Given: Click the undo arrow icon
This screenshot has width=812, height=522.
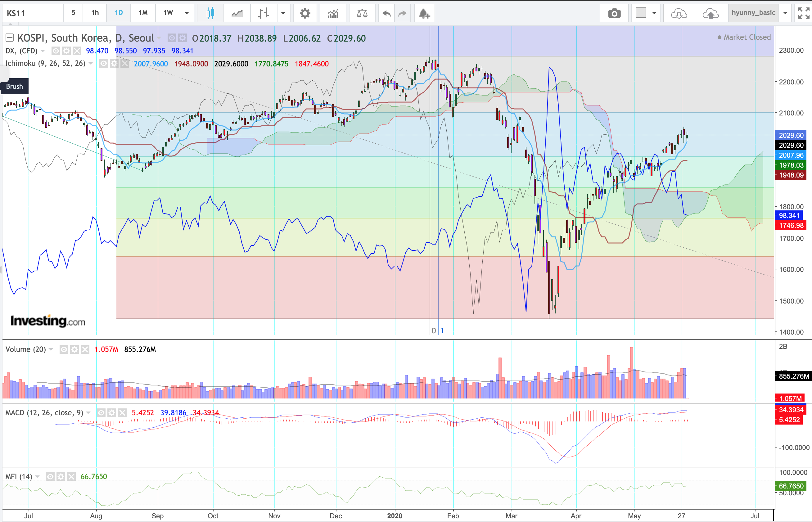Looking at the screenshot, I should pyautogui.click(x=386, y=13).
